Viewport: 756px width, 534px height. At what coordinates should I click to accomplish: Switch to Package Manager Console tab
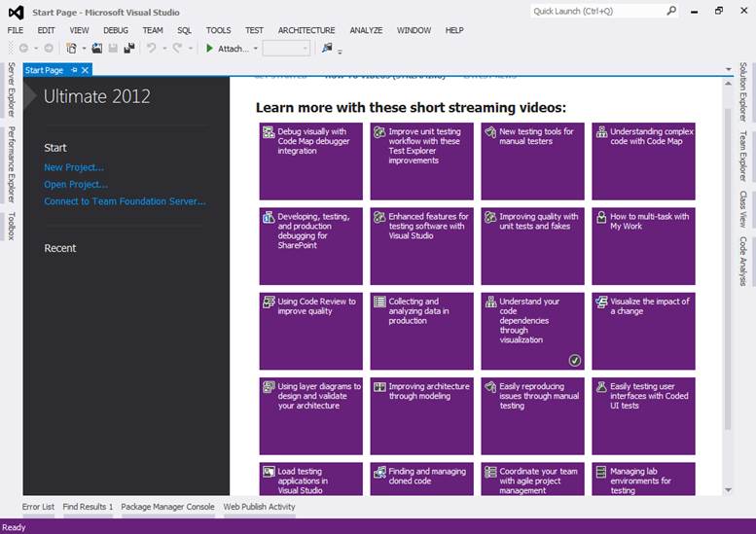pos(167,507)
